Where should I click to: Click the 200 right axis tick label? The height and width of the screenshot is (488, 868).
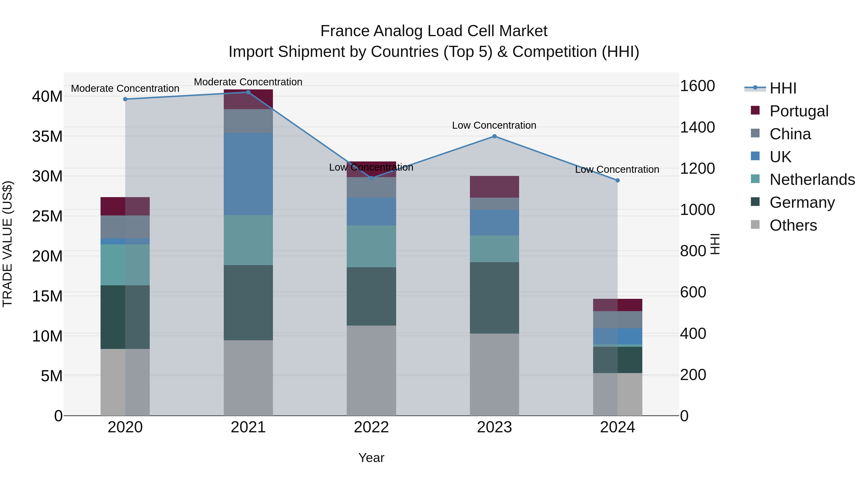tap(693, 375)
